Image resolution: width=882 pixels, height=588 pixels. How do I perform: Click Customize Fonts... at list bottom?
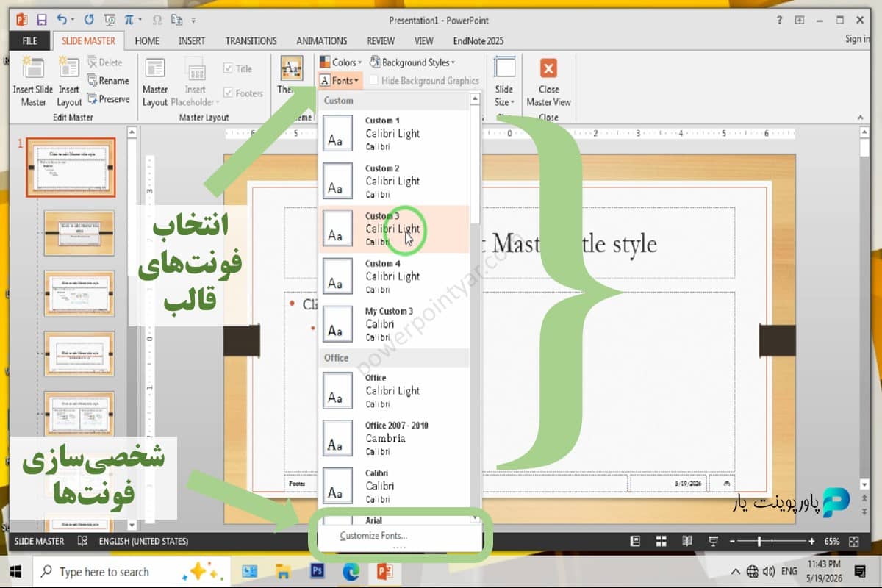[373, 536]
